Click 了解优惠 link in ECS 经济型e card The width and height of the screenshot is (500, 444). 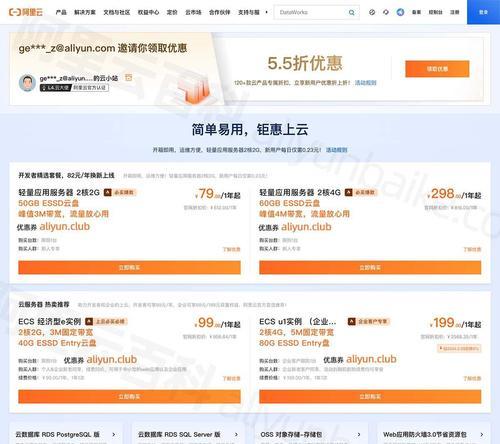coord(231,378)
